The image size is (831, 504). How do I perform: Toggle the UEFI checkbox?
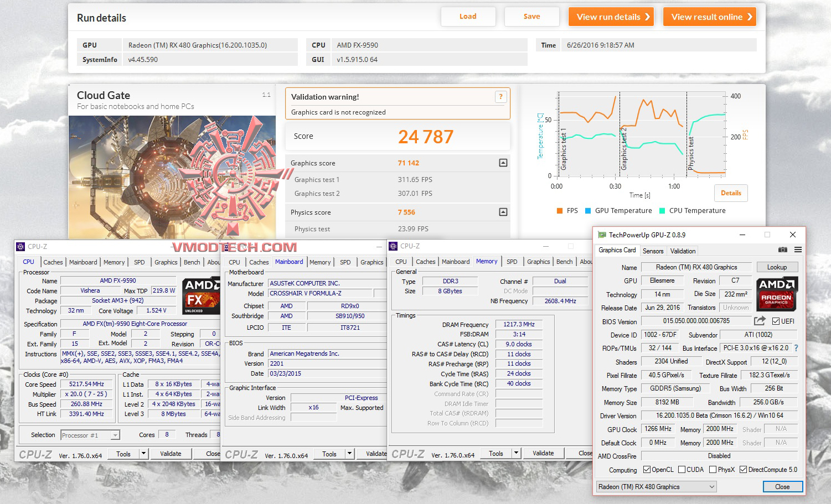click(x=776, y=321)
